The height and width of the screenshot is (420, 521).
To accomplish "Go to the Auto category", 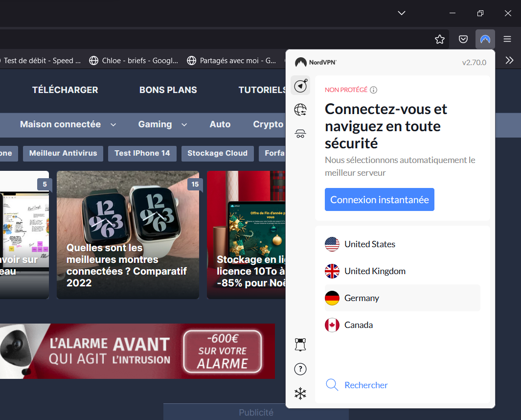I will (x=220, y=124).
